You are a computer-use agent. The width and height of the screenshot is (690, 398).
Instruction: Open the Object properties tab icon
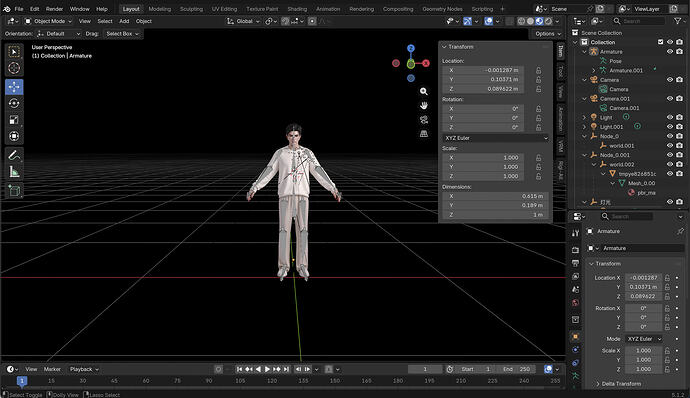tap(575, 336)
